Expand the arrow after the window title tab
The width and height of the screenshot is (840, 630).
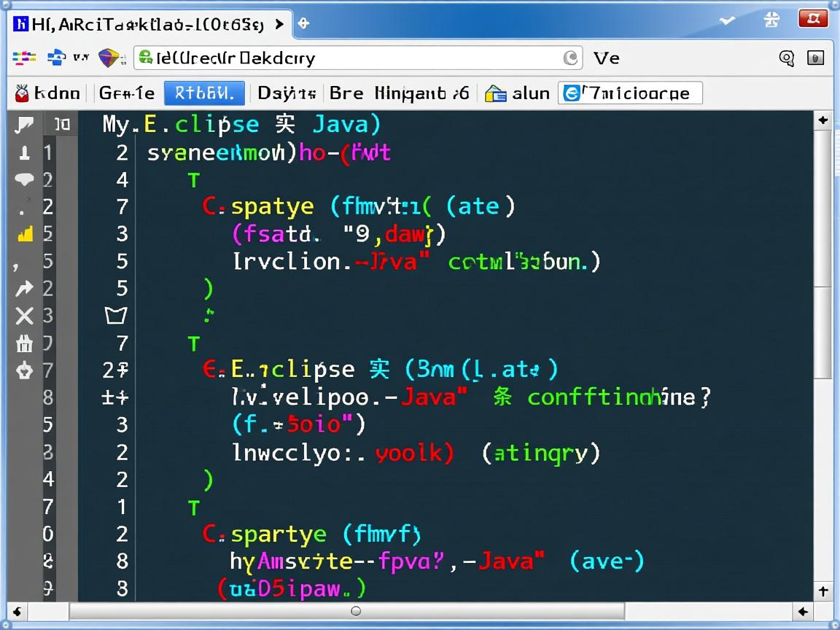pos(279,24)
